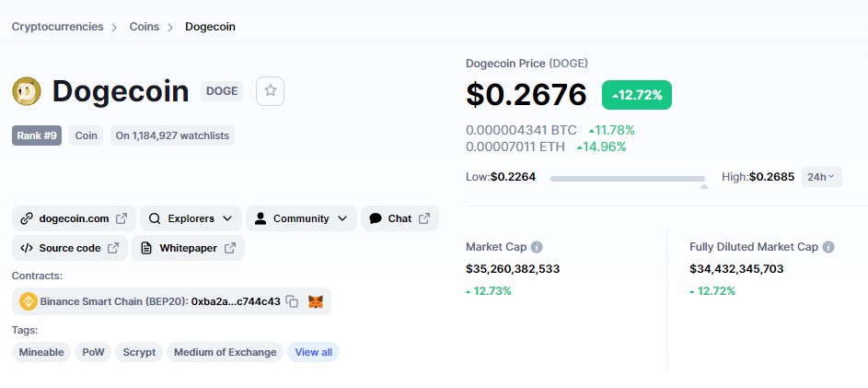Copy the BEP20 contract address
The height and width of the screenshot is (388, 868).
[292, 301]
